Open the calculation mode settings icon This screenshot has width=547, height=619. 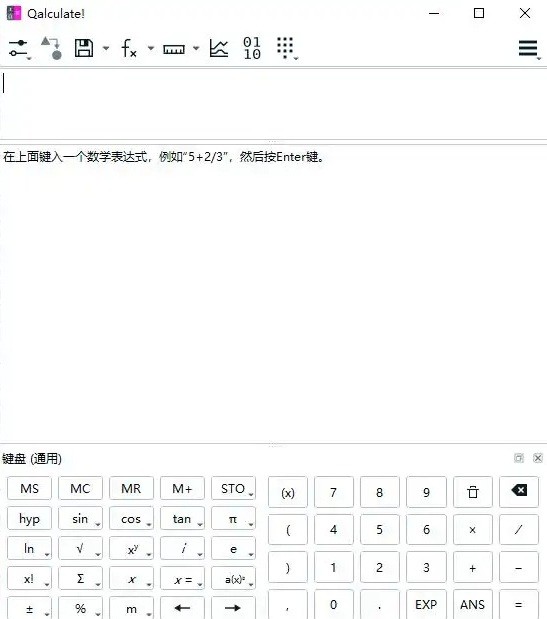(19, 49)
